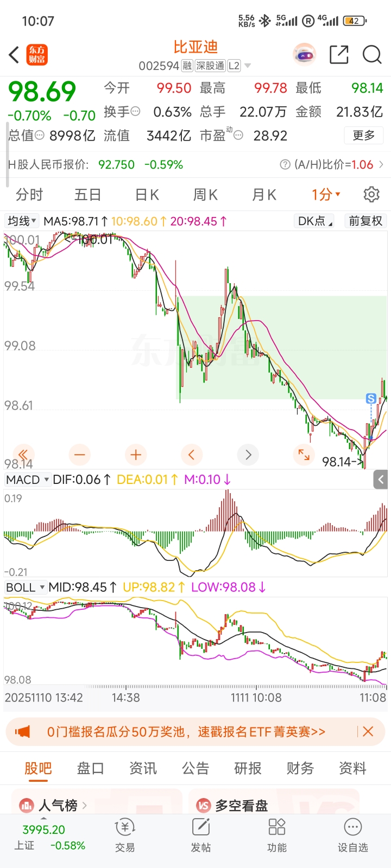The height and width of the screenshot is (868, 391).
Task: Tap the A/H ratio help icon
Action: (x=285, y=164)
